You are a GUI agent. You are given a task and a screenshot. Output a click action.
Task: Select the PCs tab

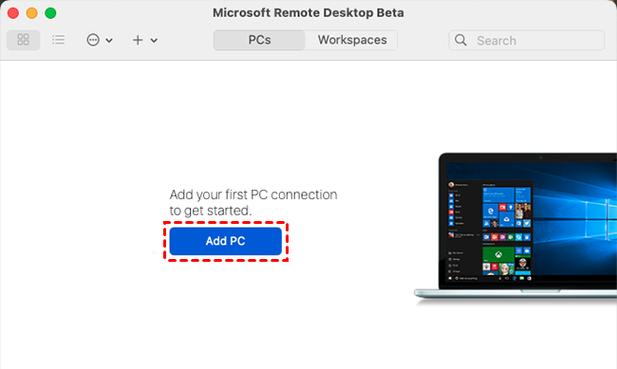259,40
